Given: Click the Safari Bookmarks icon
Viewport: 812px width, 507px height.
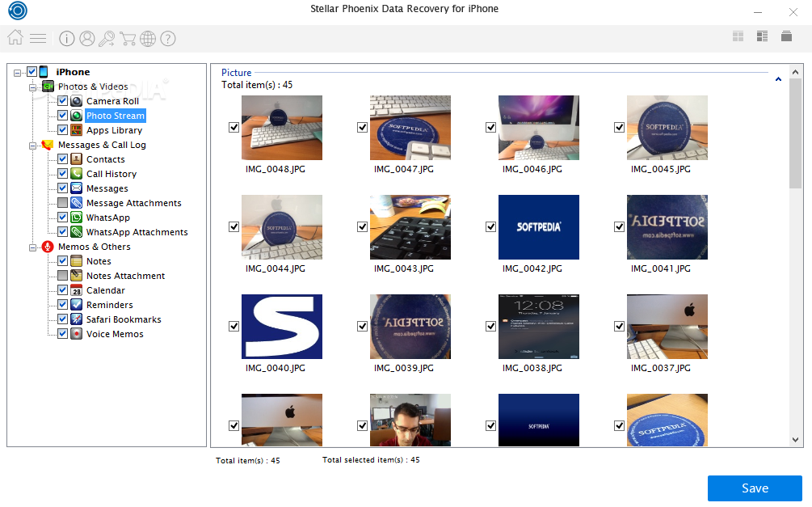Looking at the screenshot, I should tap(76, 319).
